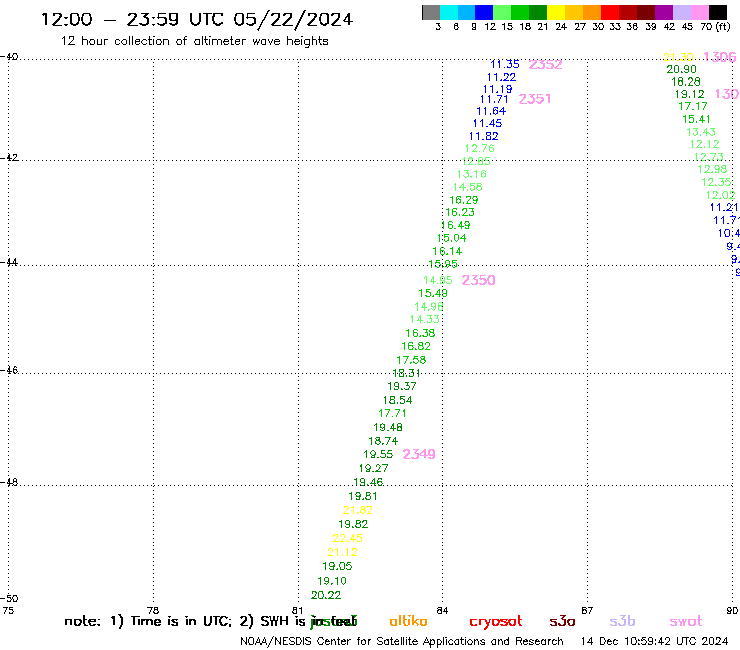The width and height of the screenshot is (740, 650).
Task: Click the pink swatch in the legend
Action: (x=699, y=12)
